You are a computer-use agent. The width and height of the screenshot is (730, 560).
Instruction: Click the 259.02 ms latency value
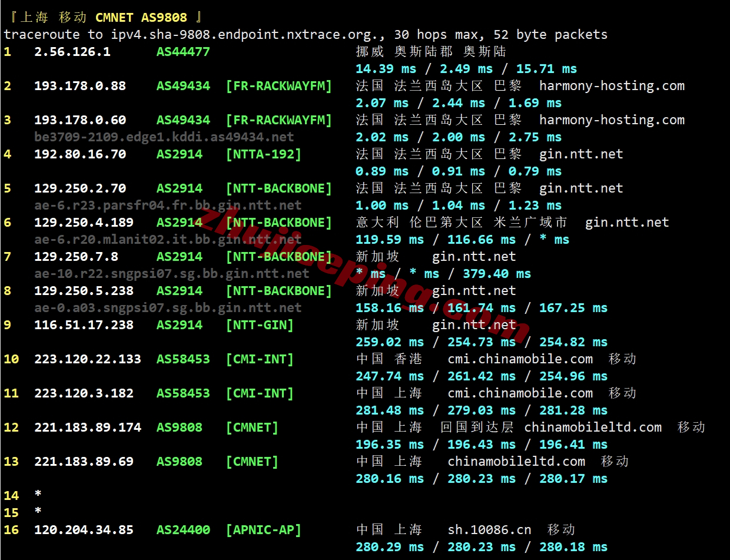tap(390, 342)
